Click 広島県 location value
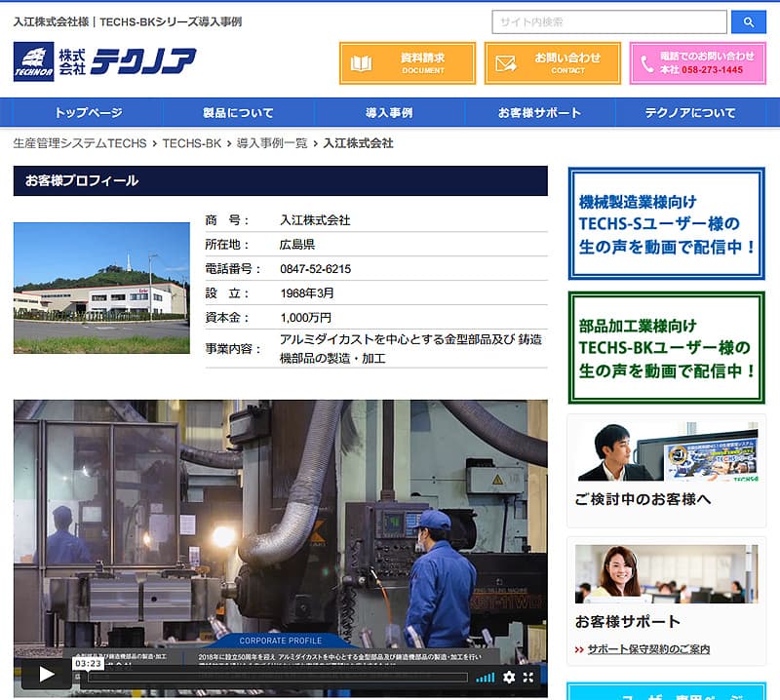Viewport: 780px width, 700px height. 297,245
